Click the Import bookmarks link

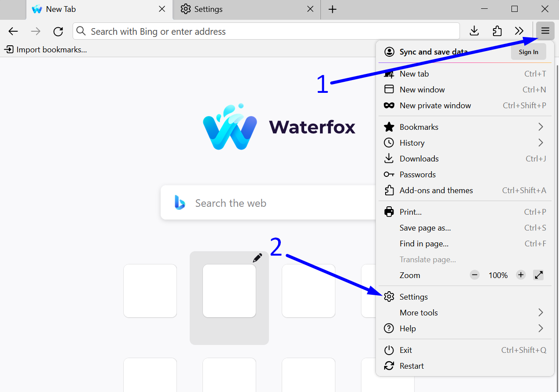(x=45, y=49)
